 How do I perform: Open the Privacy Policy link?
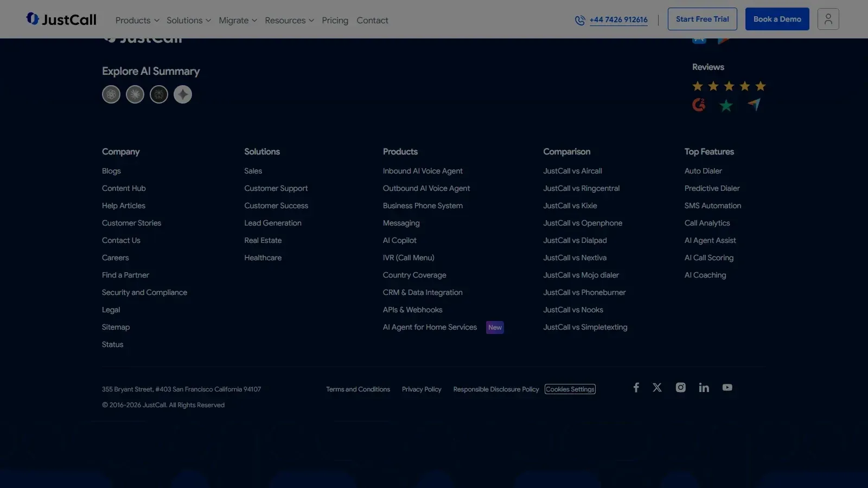coord(422,389)
